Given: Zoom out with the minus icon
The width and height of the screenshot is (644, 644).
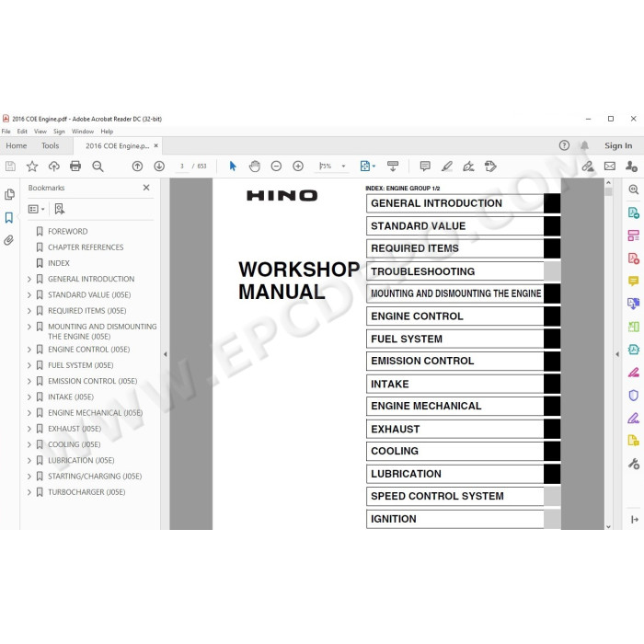Looking at the screenshot, I should (276, 167).
